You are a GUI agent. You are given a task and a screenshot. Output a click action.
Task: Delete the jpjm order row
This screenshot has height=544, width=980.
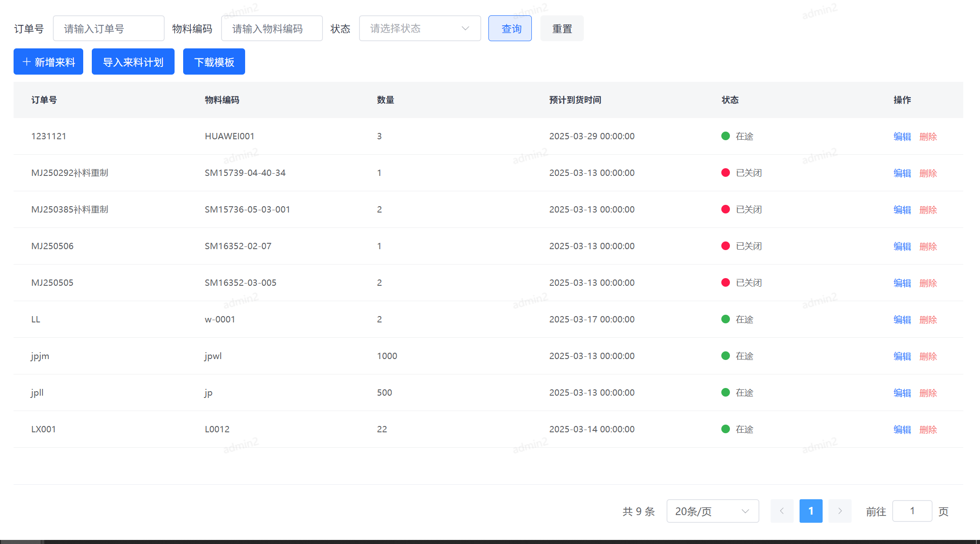(x=928, y=356)
